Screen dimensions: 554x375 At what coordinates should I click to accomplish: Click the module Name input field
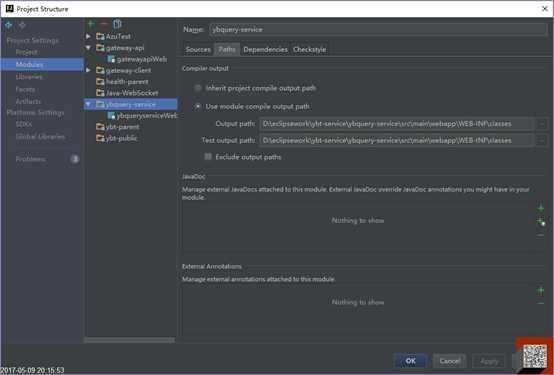(378, 29)
